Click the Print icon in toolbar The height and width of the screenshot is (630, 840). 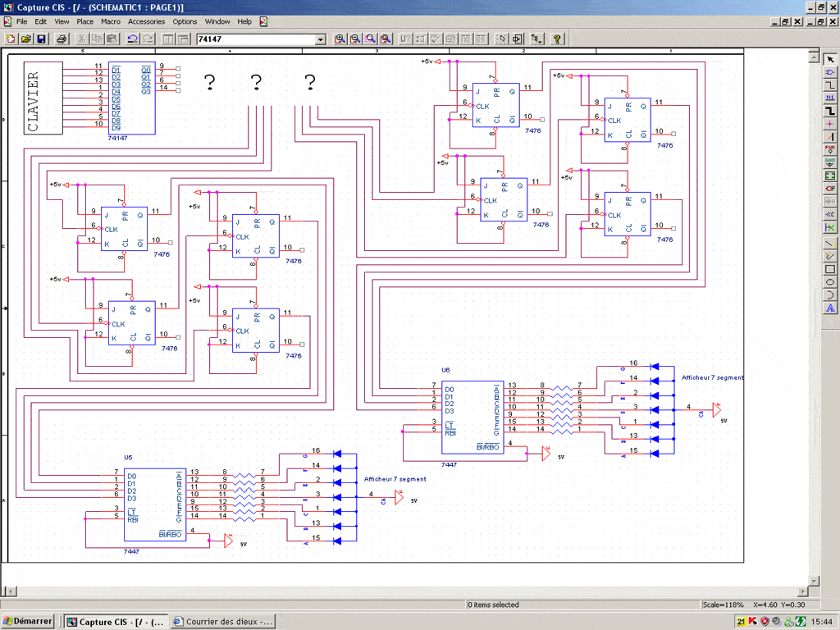click(x=62, y=39)
